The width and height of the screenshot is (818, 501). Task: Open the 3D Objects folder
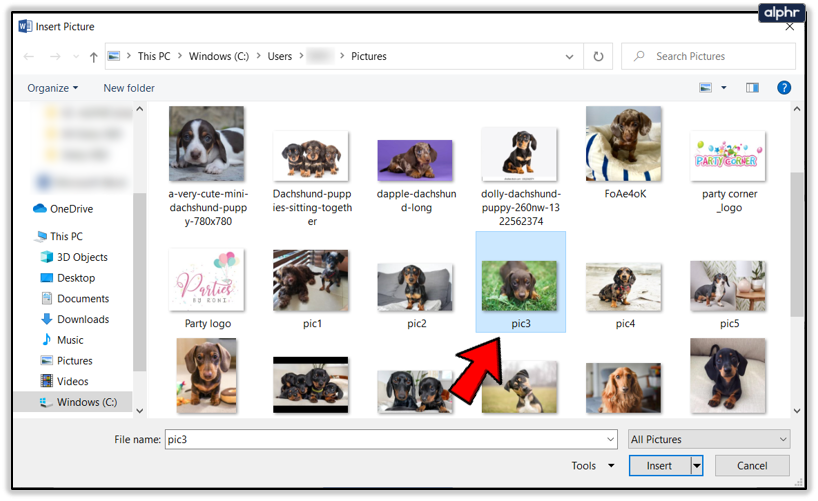[74, 257]
